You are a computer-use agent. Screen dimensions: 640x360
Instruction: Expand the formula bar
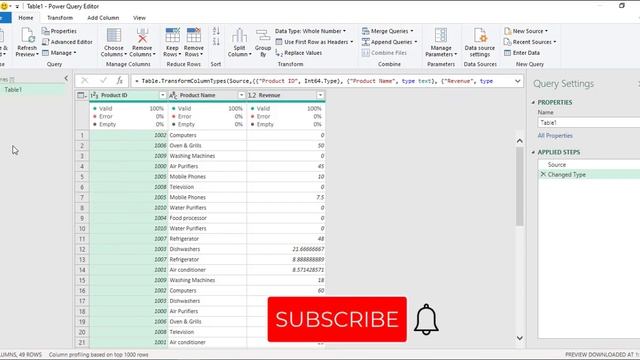518,81
